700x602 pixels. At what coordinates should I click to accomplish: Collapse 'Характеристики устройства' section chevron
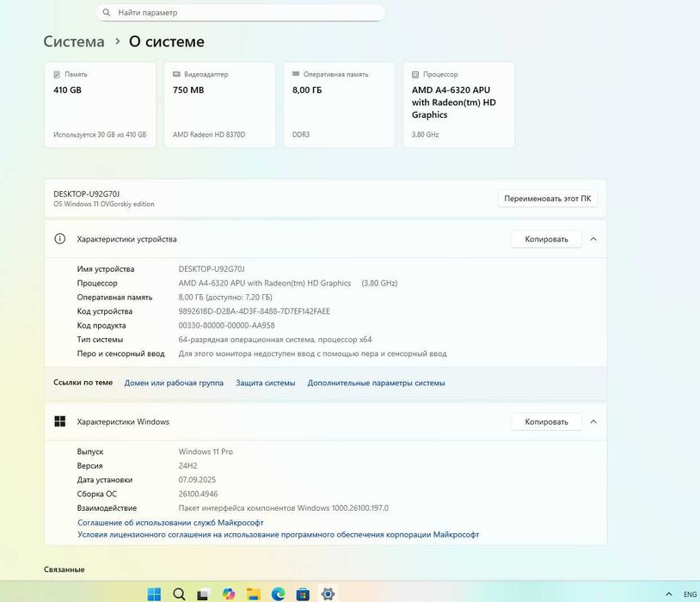[x=593, y=239]
